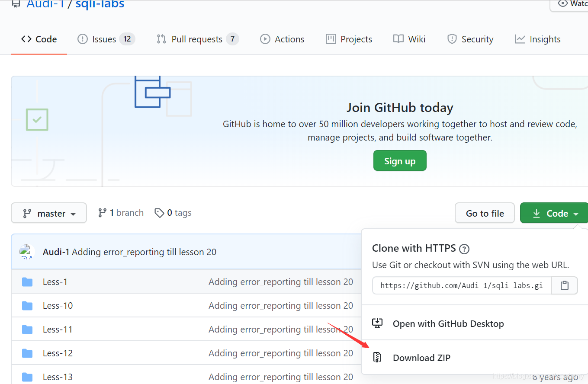Image resolution: width=588 pixels, height=384 pixels.
Task: Open the Insights tab
Action: (x=537, y=39)
